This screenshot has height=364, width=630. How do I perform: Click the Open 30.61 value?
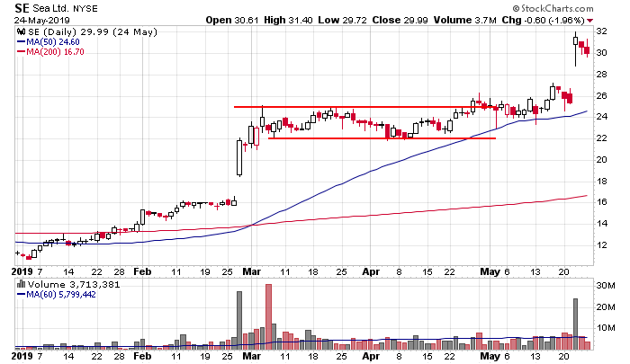232,20
